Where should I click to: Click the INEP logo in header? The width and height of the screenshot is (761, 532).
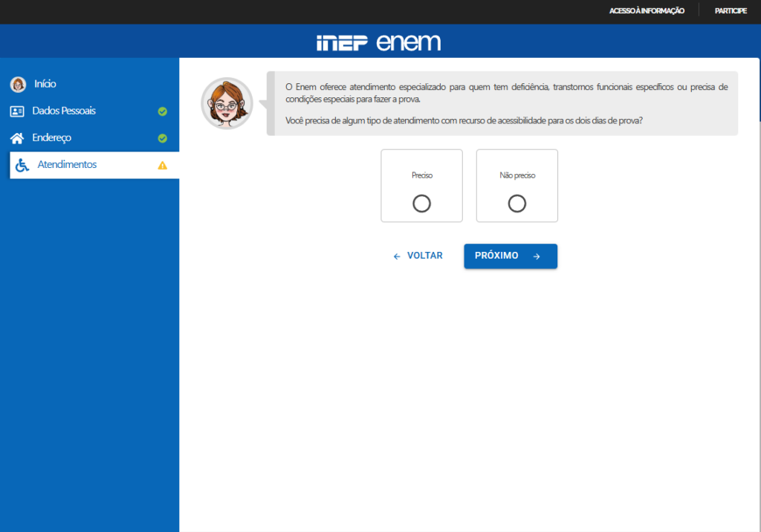coord(342,42)
